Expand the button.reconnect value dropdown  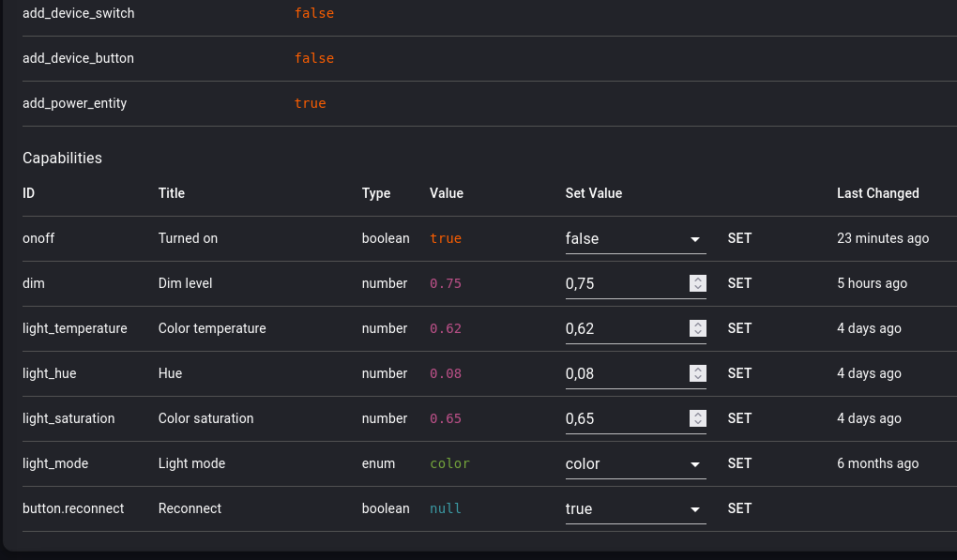(x=635, y=509)
